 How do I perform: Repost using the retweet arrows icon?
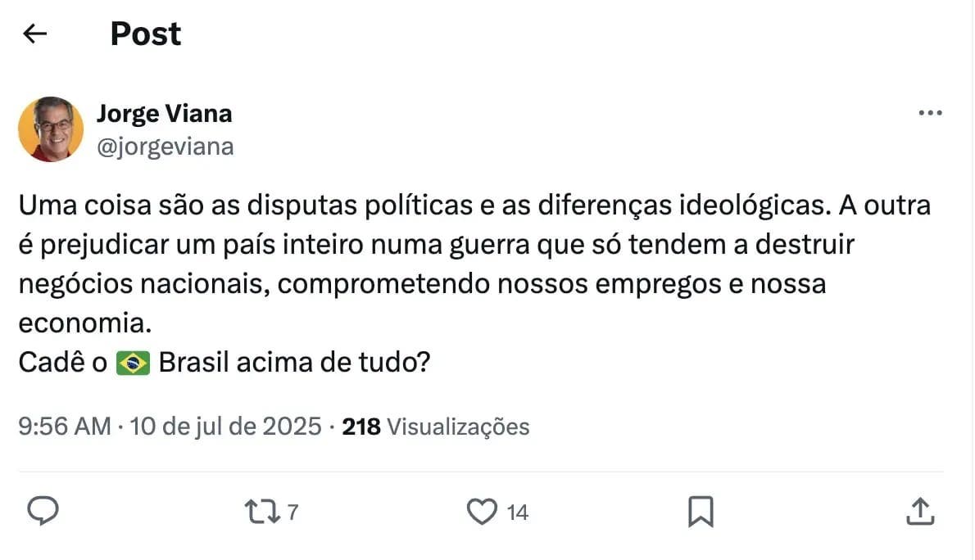pos(261,512)
